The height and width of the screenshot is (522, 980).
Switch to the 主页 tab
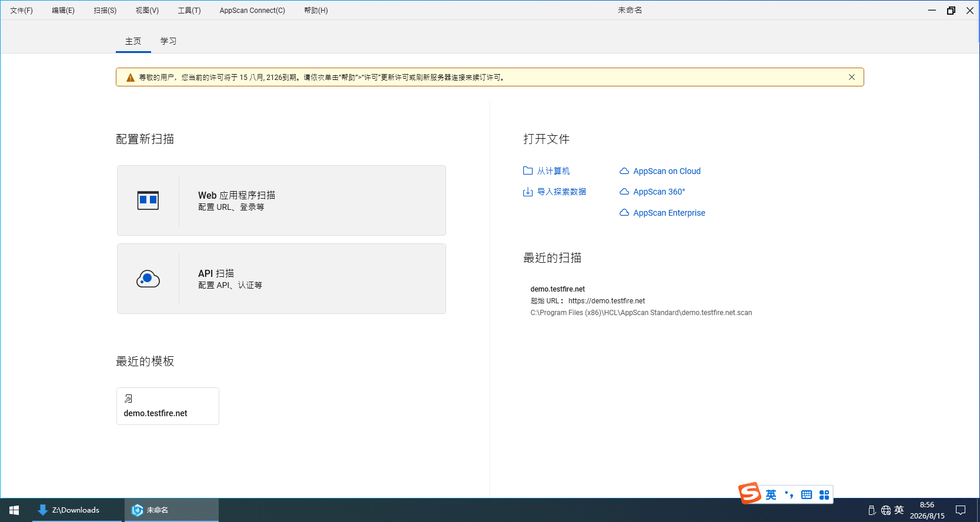point(133,41)
